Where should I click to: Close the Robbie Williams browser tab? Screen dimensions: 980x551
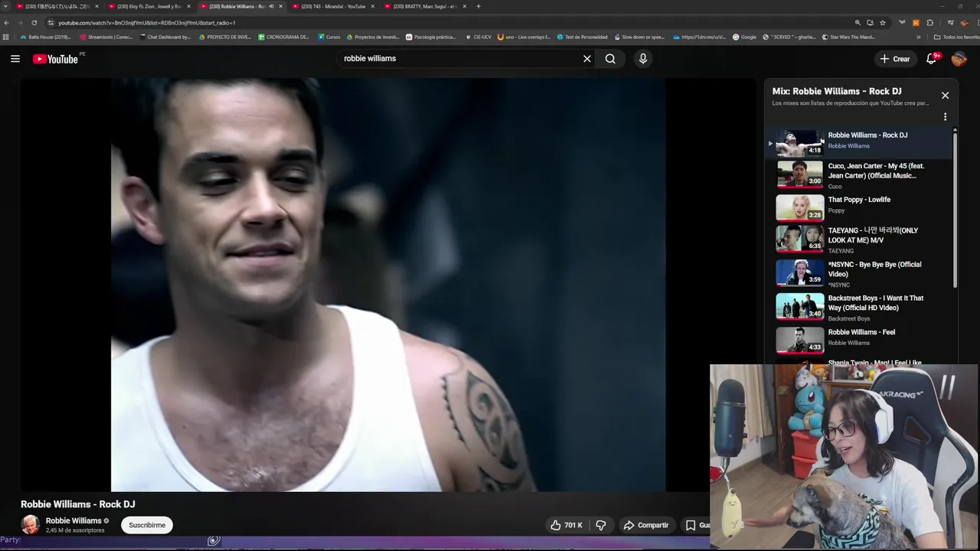281,6
